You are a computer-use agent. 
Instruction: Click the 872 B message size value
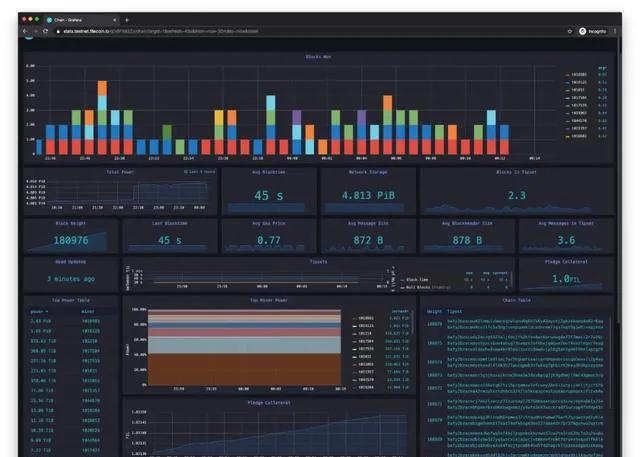point(368,240)
